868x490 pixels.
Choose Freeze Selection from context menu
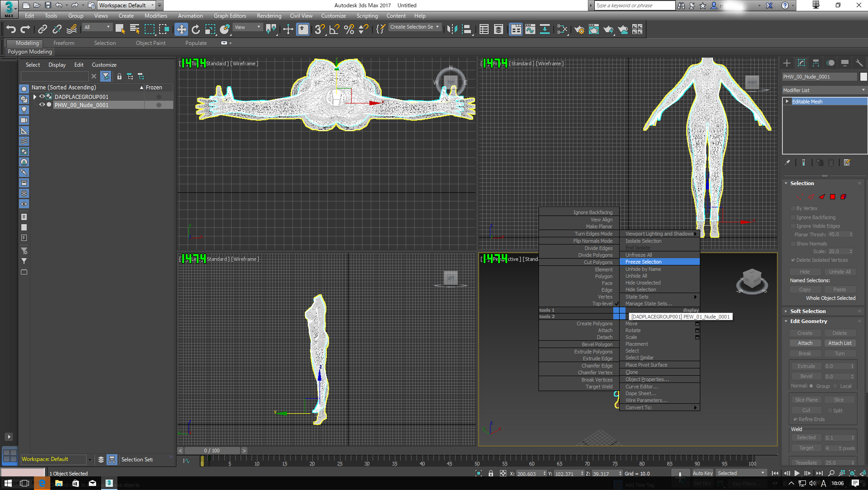[x=644, y=262]
